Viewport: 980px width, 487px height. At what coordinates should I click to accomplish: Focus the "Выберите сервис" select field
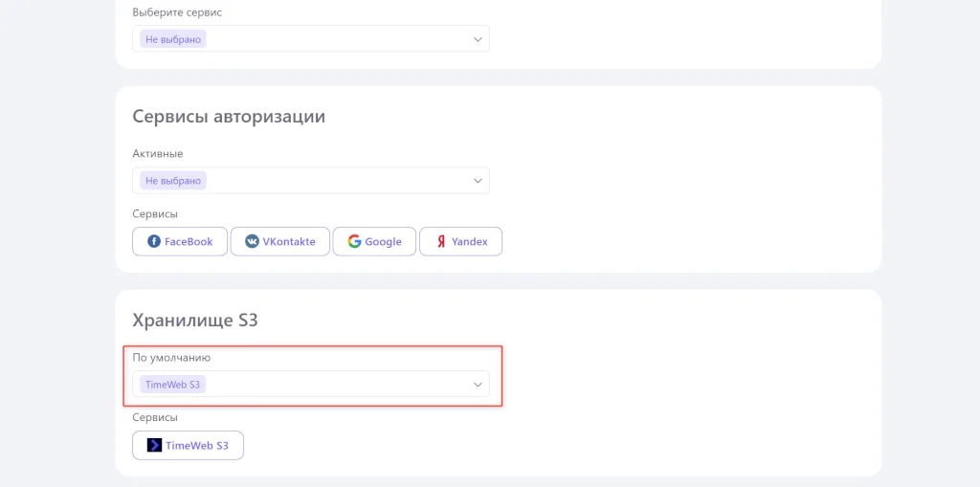[x=335, y=39]
